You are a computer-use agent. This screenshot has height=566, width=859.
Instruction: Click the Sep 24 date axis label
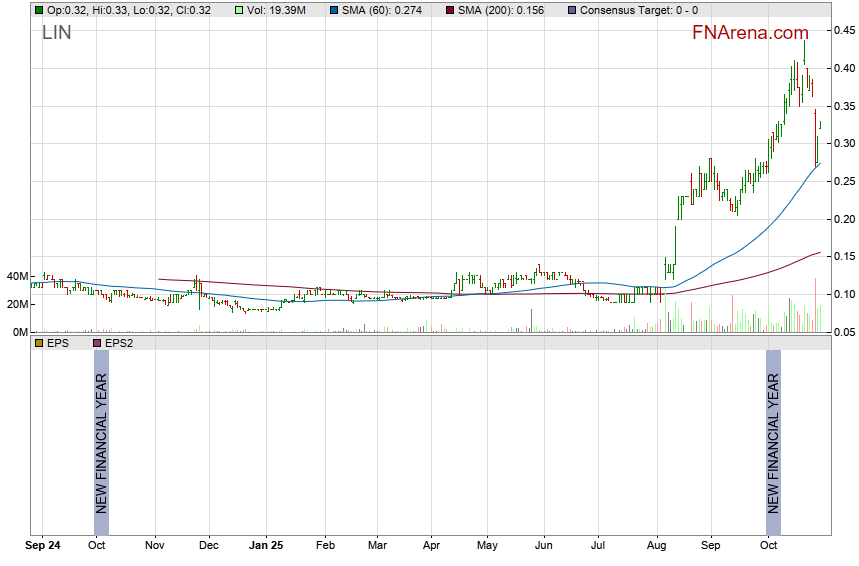pyautogui.click(x=42, y=546)
